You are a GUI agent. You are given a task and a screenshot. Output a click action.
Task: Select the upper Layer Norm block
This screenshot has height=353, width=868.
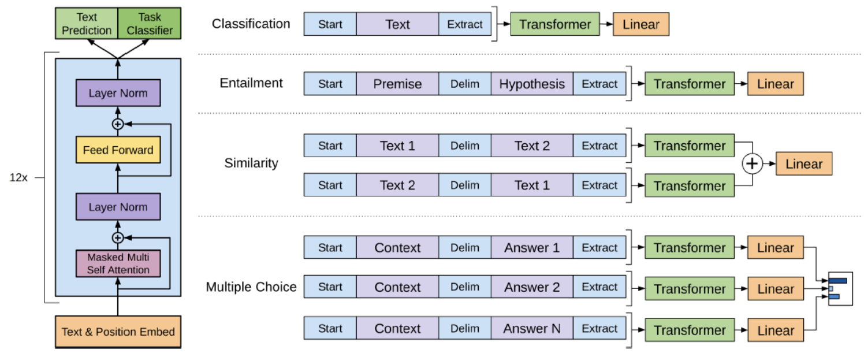pos(118,93)
